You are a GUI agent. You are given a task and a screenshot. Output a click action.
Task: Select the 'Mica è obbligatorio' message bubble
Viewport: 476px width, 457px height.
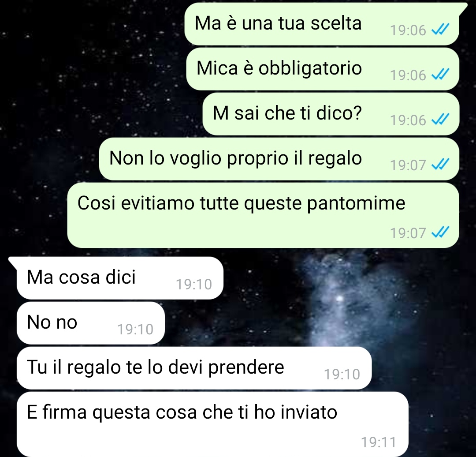click(x=323, y=69)
